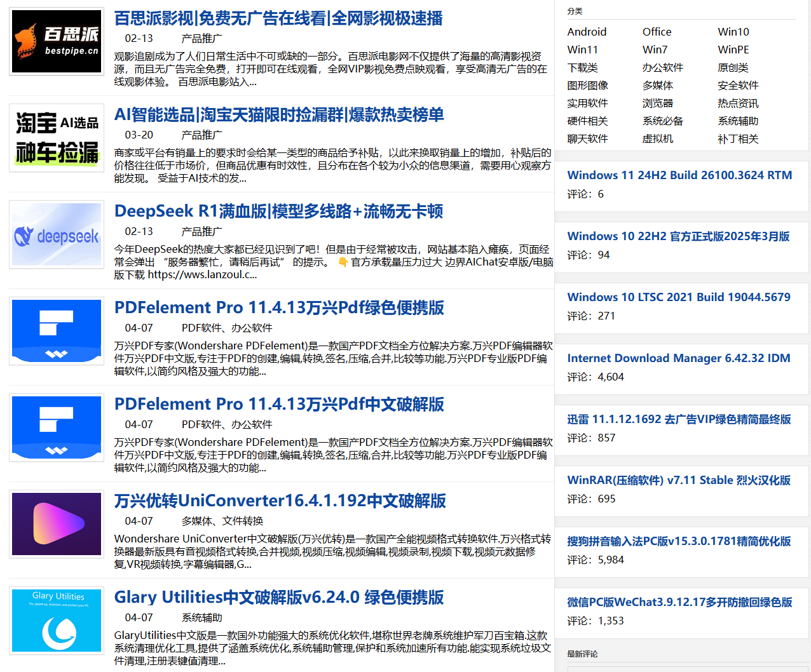This screenshot has height=672, width=811.
Task: Open the 硬件相关 category
Action: click(x=587, y=121)
